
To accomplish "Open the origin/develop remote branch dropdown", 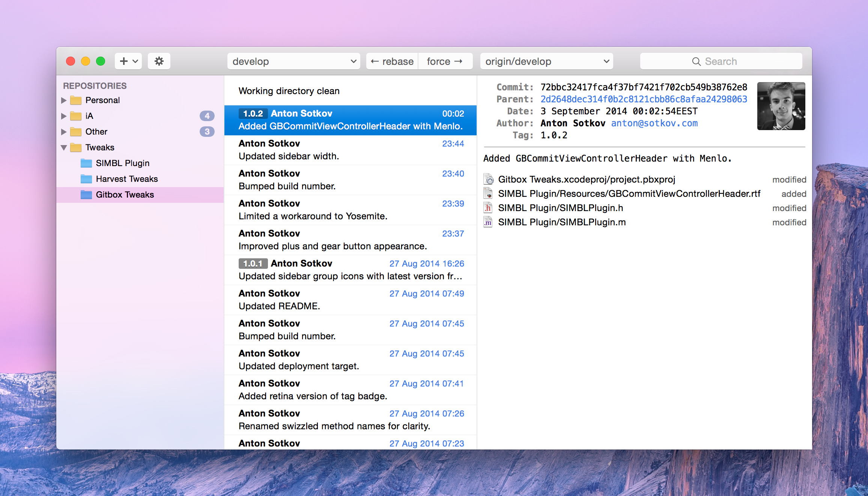I will [546, 61].
